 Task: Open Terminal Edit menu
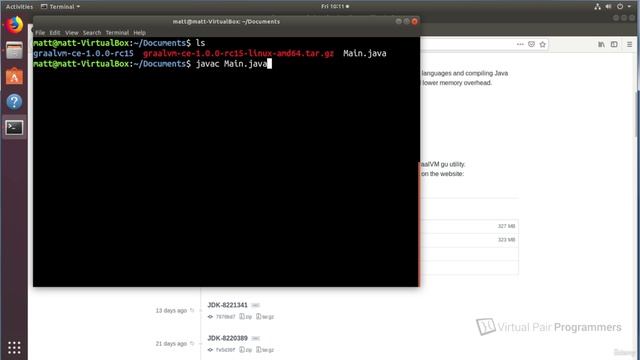click(x=55, y=33)
